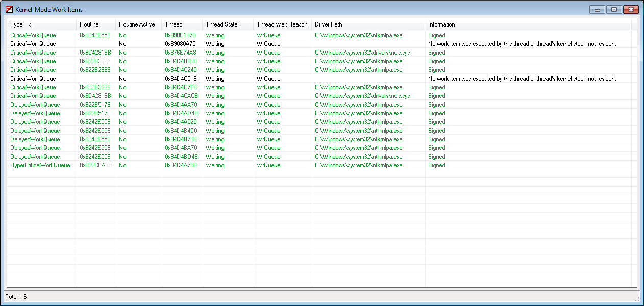Maximize the Kernel-Mode Work Items window

(x=614, y=9)
